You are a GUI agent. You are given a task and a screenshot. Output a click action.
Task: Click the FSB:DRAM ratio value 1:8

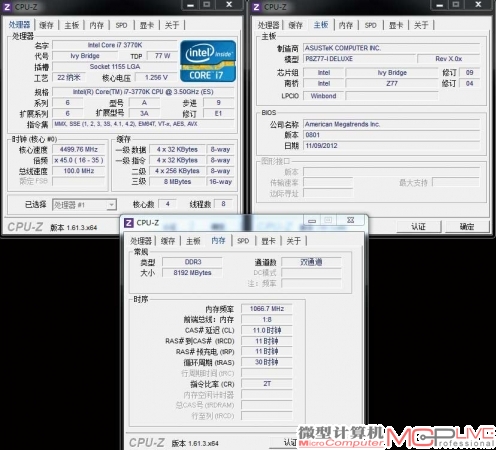point(267,320)
